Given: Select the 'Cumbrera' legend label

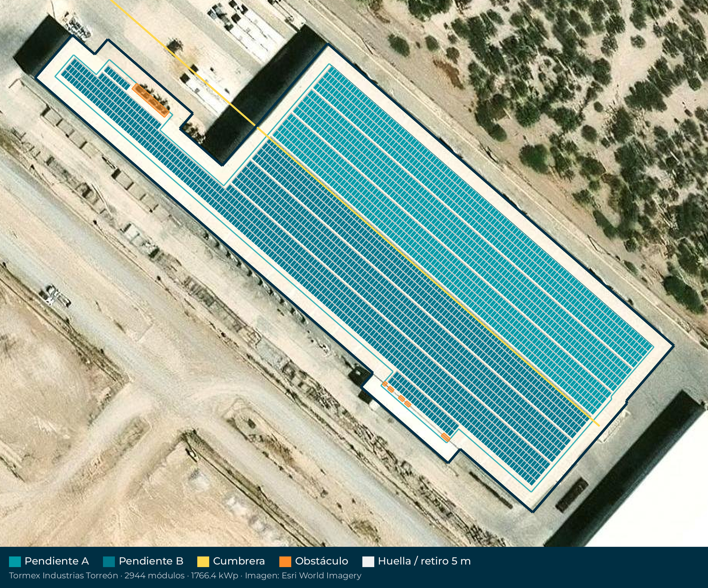Looking at the screenshot, I should [x=239, y=561].
